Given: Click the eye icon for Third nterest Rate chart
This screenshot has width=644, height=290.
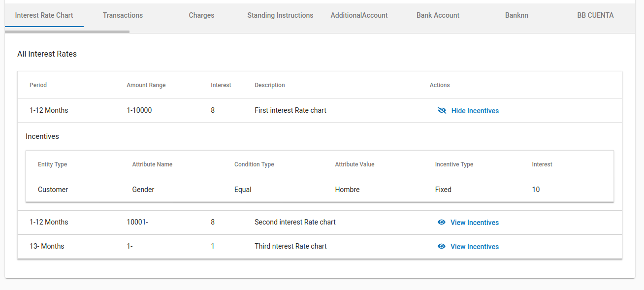Looking at the screenshot, I should click(442, 247).
